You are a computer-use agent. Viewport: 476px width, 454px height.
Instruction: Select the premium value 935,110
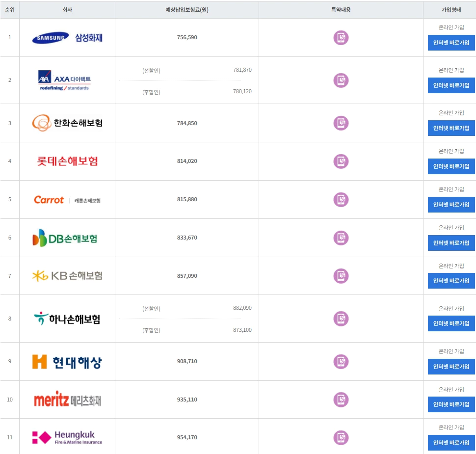[x=187, y=400]
